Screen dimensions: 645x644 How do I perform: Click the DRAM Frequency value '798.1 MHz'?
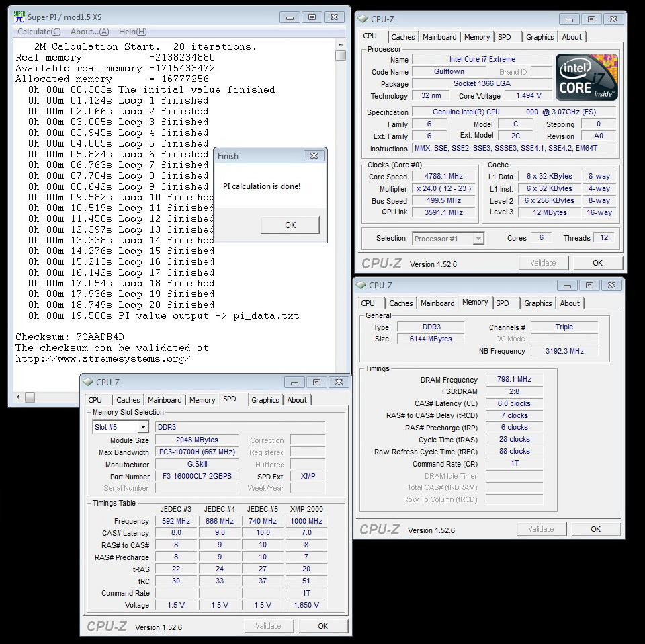click(x=514, y=379)
